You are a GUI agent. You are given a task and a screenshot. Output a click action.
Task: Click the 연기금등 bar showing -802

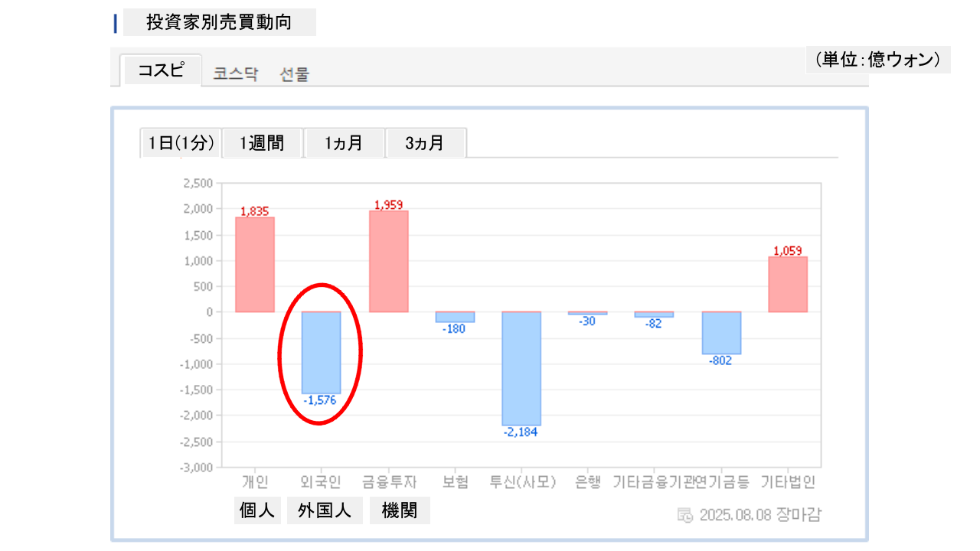[x=721, y=333]
